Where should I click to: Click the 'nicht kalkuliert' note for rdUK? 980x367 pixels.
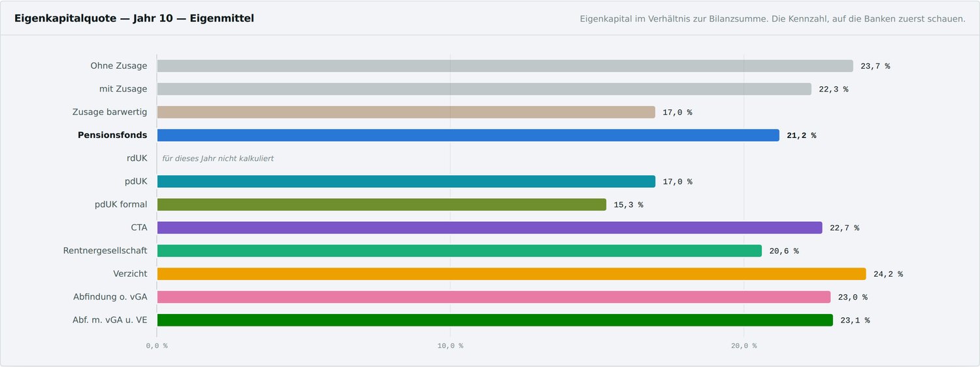click(x=218, y=158)
